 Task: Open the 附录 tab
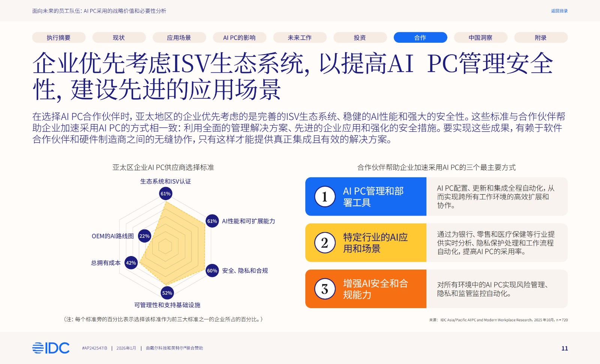click(x=540, y=37)
